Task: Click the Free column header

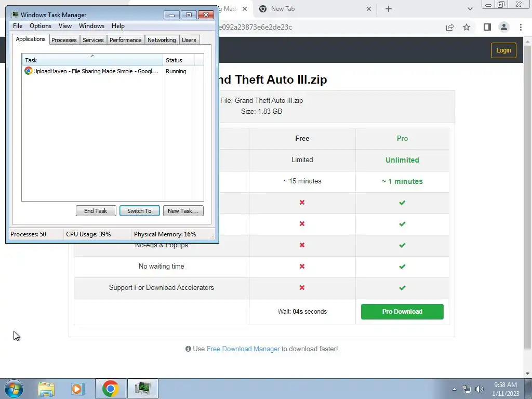Action: [302, 138]
